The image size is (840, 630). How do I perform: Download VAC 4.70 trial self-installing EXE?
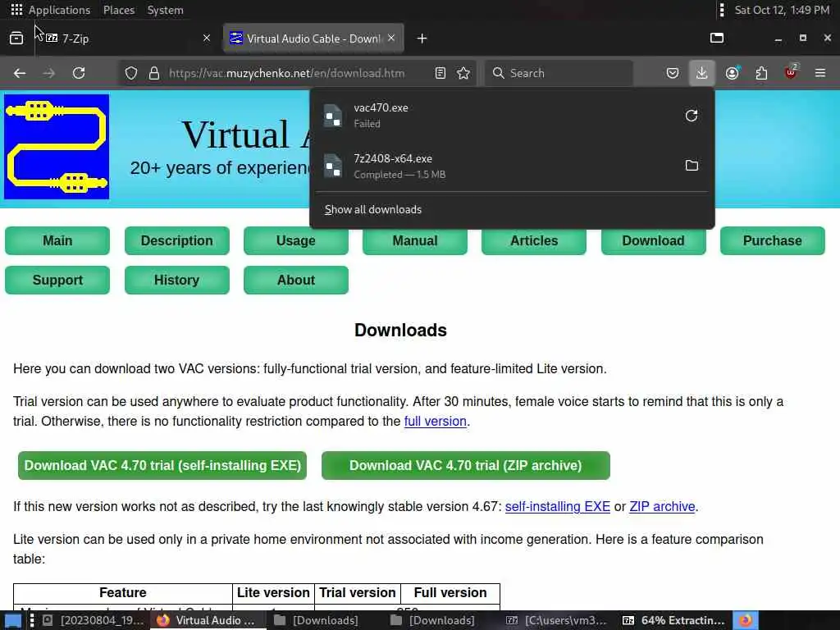click(162, 466)
